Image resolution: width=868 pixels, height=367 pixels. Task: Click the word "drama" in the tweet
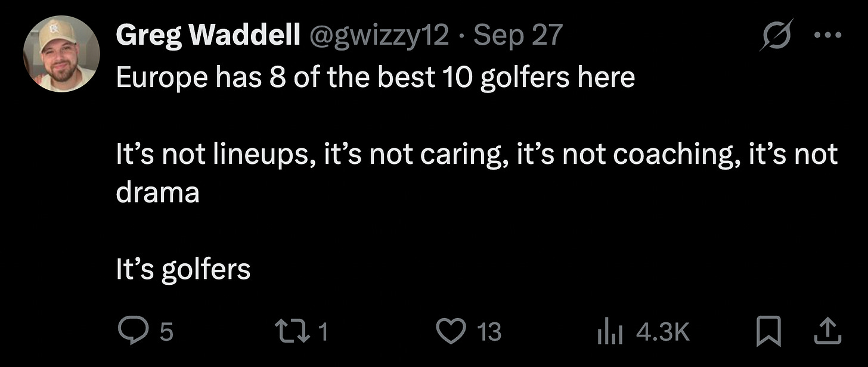(157, 193)
